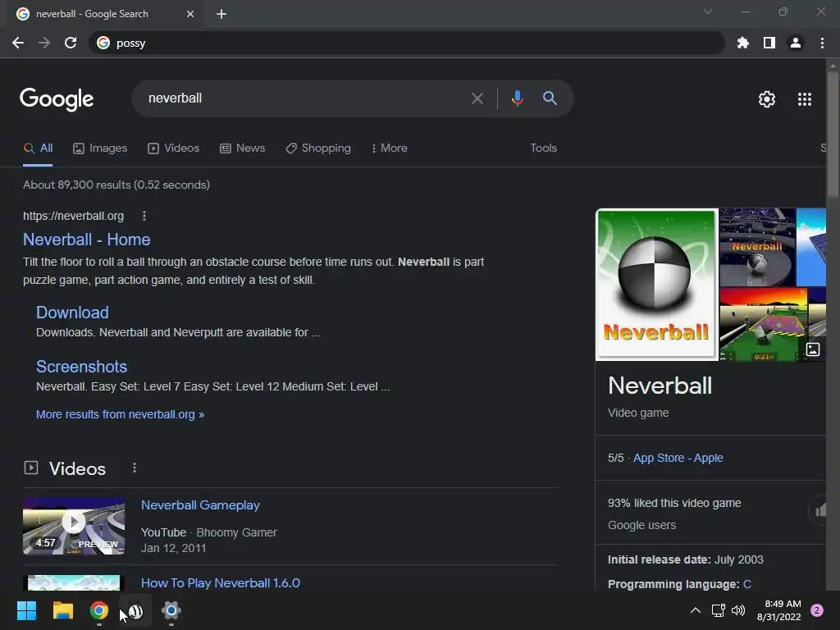840x630 pixels.
Task: Go back using the browser back arrow
Action: coord(18,43)
